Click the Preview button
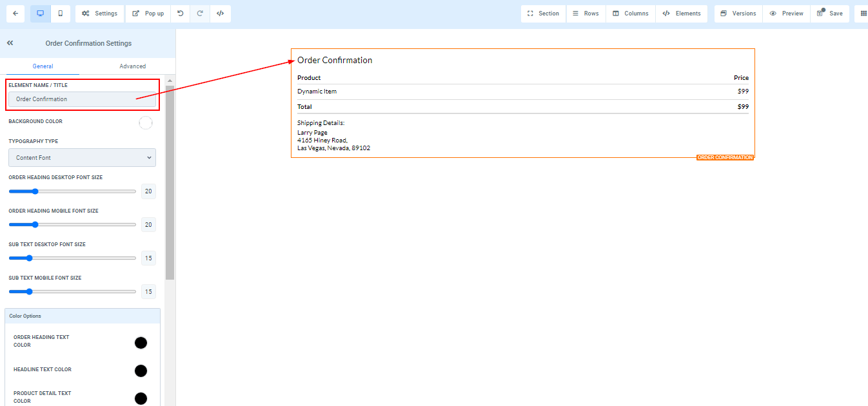The image size is (868, 406). [x=786, y=14]
